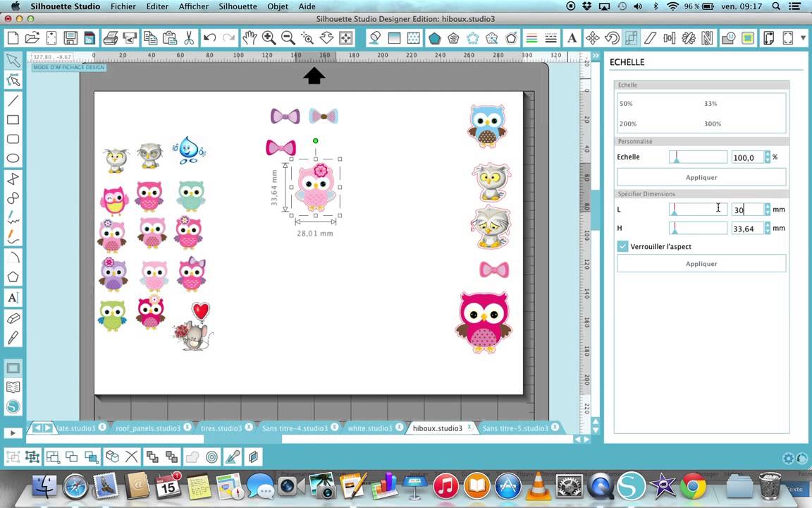Cut selection with scissors icon
The height and width of the screenshot is (508, 812).
(x=189, y=38)
